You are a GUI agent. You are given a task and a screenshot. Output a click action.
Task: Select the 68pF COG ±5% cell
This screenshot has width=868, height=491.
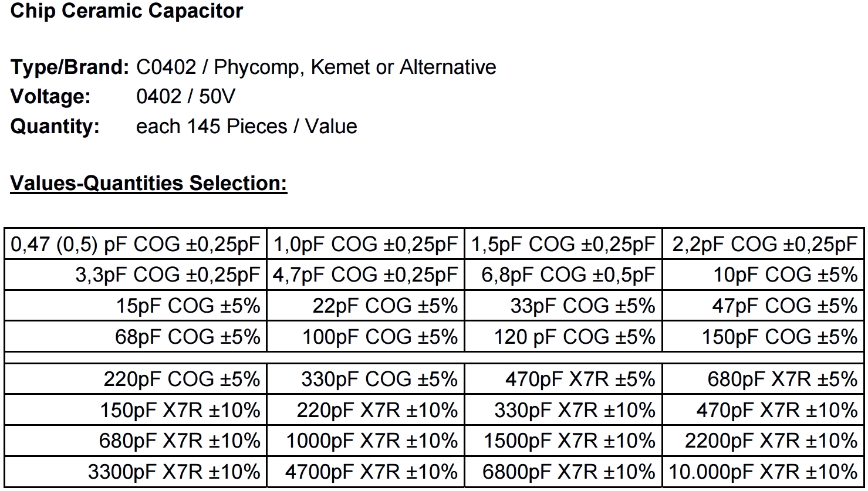coord(188,337)
